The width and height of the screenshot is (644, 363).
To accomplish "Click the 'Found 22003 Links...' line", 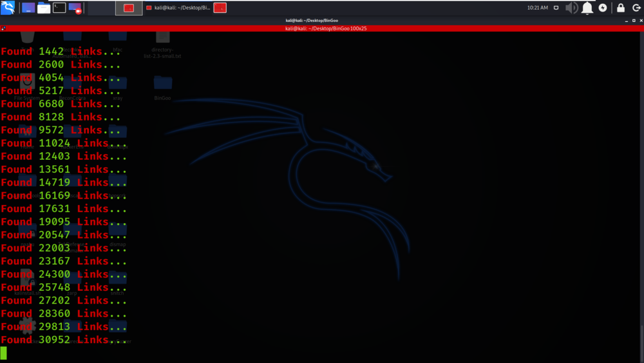I will [64, 248].
